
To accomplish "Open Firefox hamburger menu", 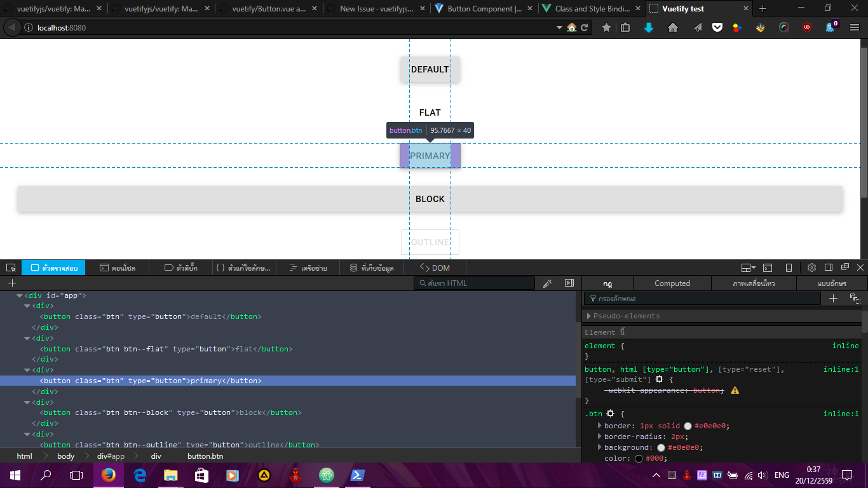I will 855,27.
